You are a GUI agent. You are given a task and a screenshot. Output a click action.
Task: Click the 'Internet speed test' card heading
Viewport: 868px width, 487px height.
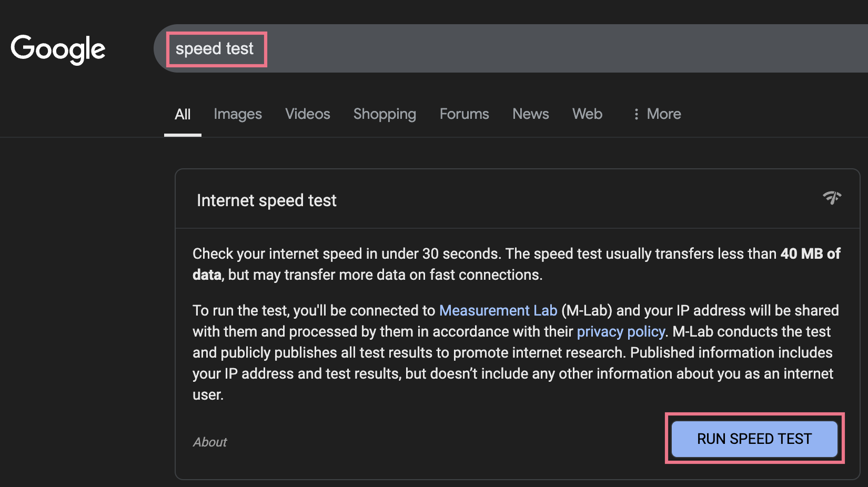(x=266, y=200)
